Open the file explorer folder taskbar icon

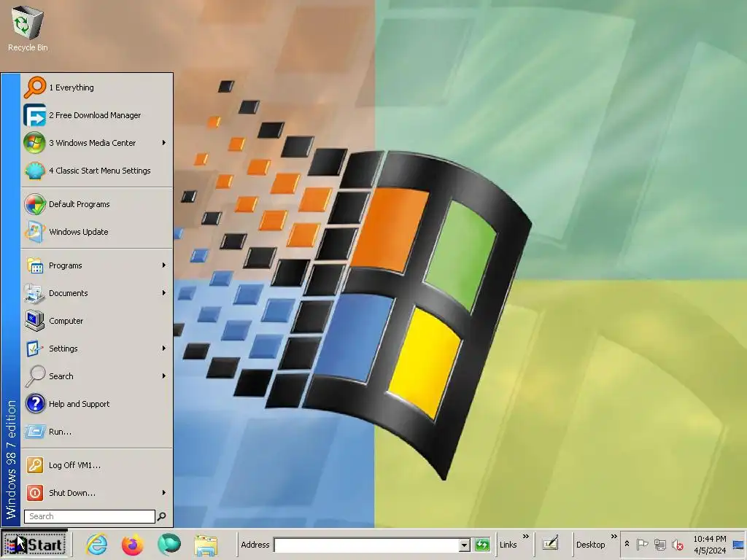(x=206, y=545)
